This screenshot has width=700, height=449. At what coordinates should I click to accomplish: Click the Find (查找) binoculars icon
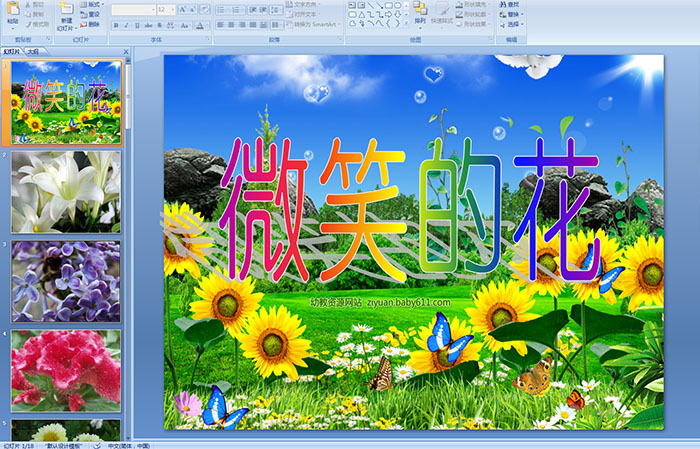pos(503,4)
